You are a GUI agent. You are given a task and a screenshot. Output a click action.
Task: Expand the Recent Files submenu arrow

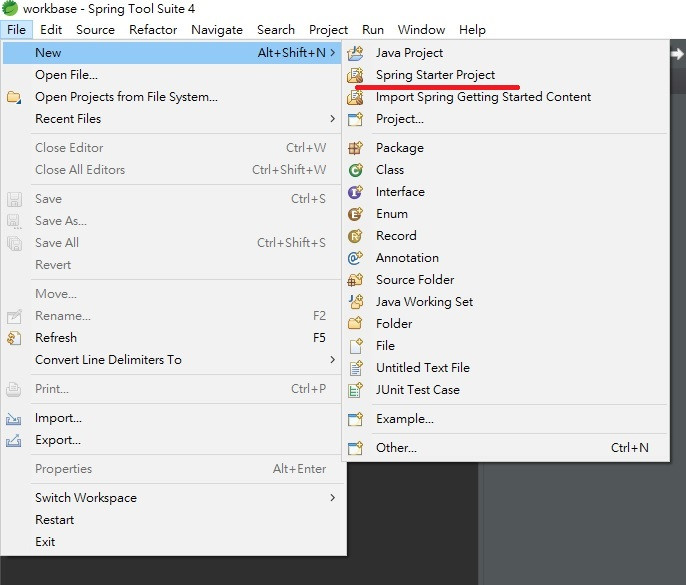(x=333, y=119)
